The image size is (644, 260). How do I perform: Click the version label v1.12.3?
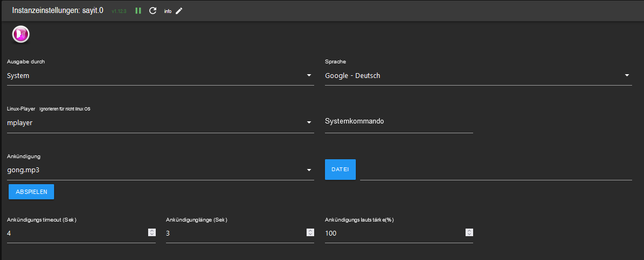119,11
